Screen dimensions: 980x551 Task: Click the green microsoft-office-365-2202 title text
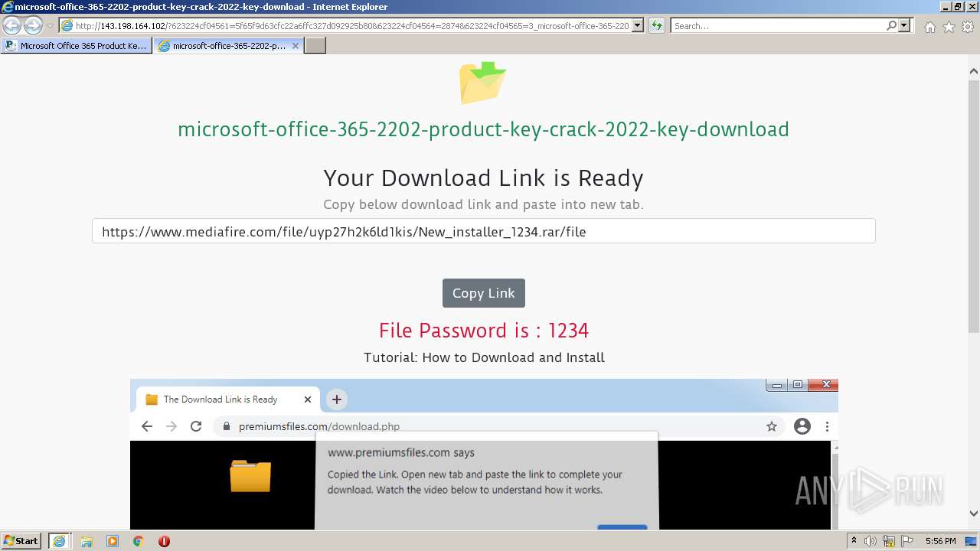483,129
